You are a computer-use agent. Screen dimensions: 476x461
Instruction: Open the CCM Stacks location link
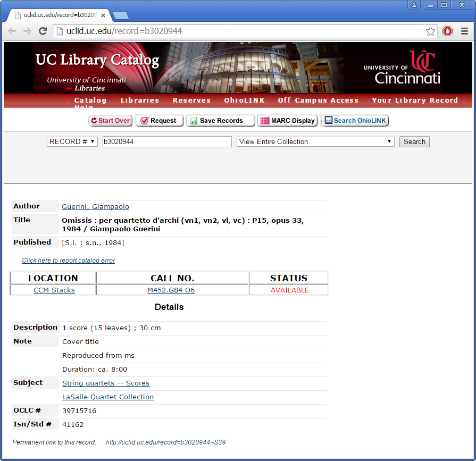[54, 290]
